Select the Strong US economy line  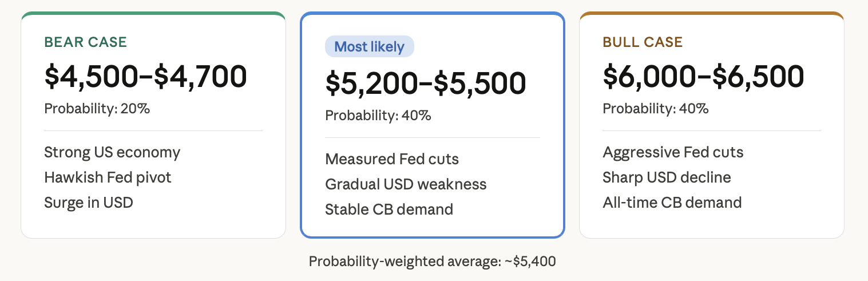[x=112, y=152]
